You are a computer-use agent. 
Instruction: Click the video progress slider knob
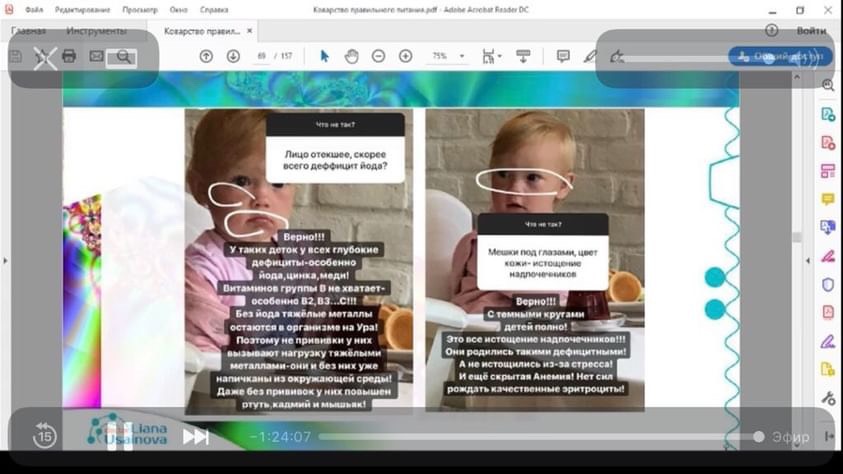[759, 437]
